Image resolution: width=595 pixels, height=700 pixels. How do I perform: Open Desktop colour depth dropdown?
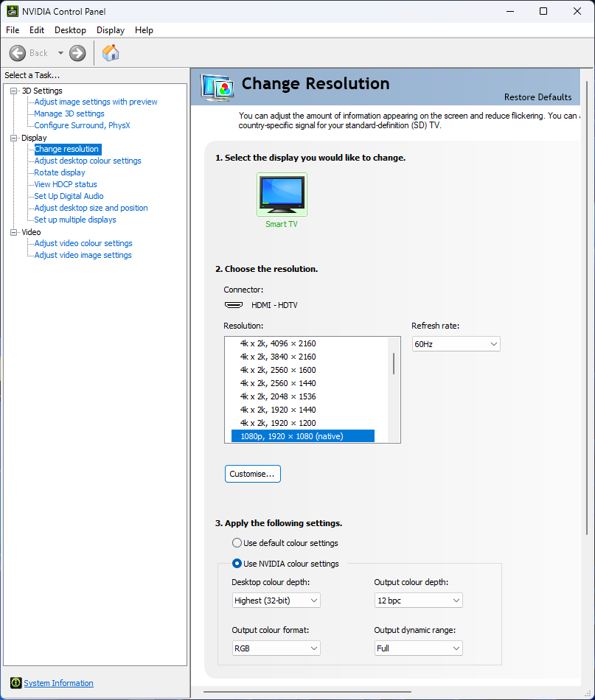[276, 601]
